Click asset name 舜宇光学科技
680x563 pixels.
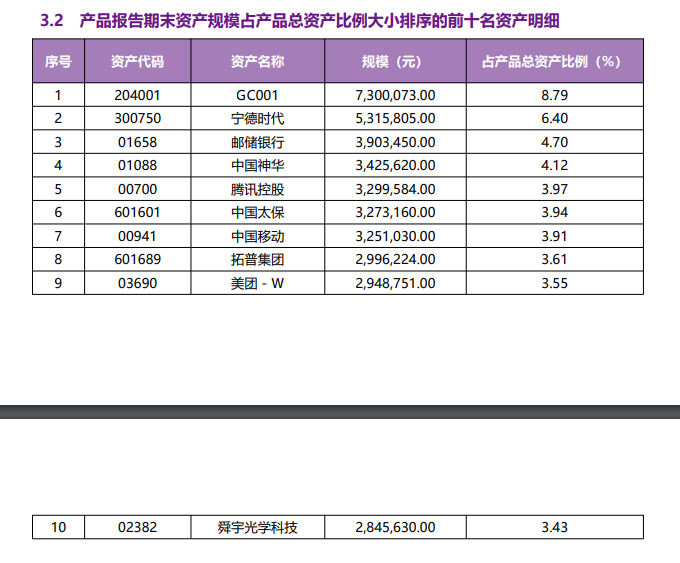258,527
